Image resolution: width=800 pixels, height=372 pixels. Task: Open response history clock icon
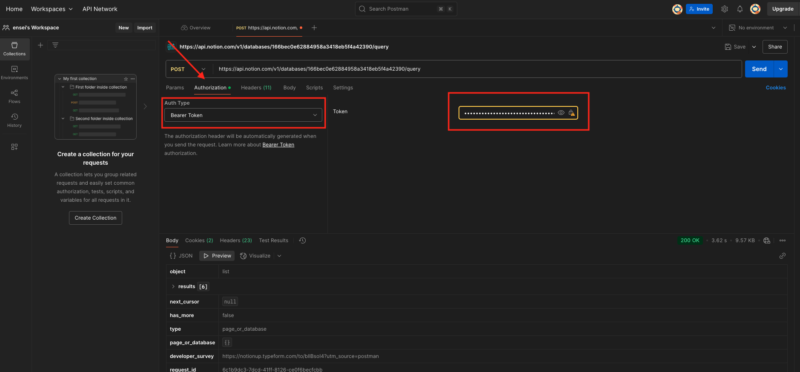point(303,240)
